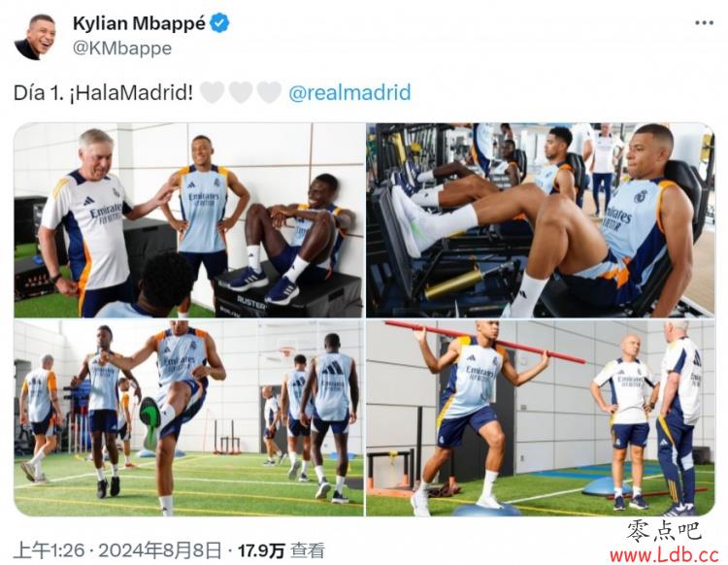728x565 pixels.
Task: Open the bottom-left kicking drill photo
Action: click(x=189, y=418)
